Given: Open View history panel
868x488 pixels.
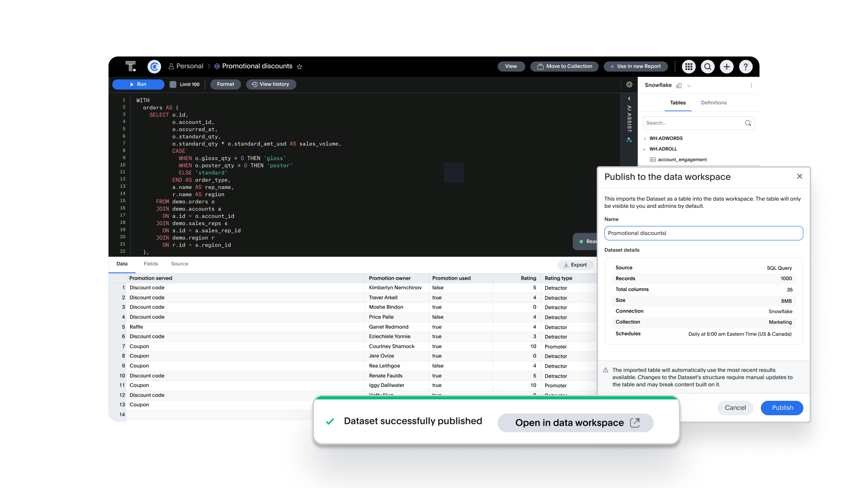Looking at the screenshot, I should pyautogui.click(x=269, y=84).
